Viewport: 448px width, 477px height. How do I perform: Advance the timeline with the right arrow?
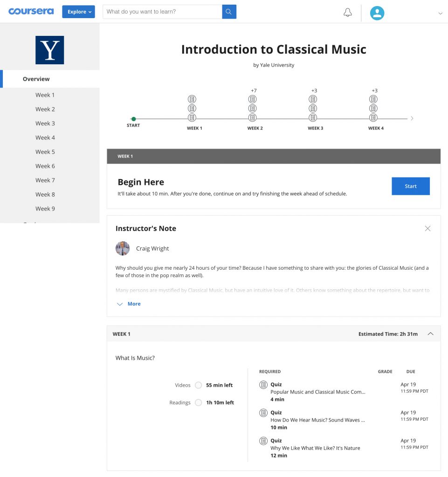(x=412, y=118)
